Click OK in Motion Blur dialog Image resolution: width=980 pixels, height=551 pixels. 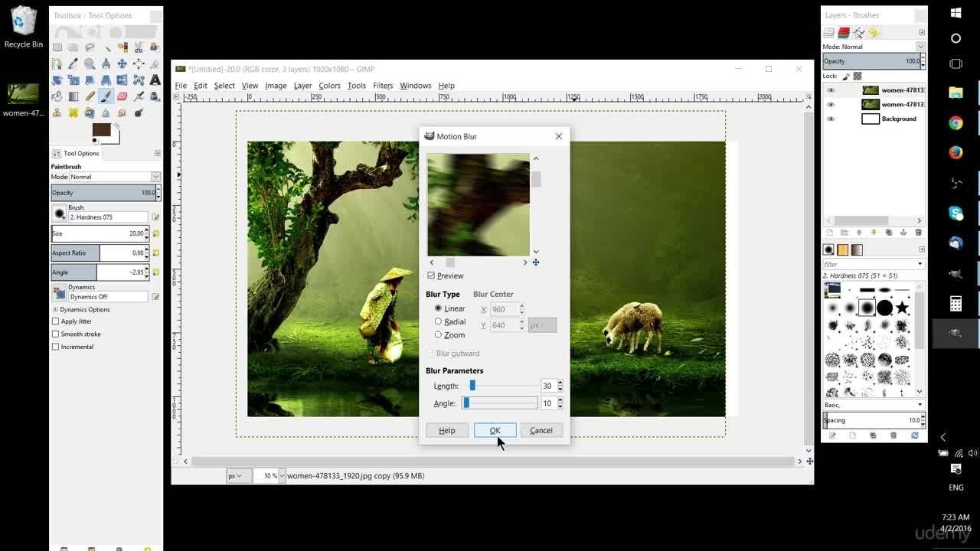click(495, 430)
